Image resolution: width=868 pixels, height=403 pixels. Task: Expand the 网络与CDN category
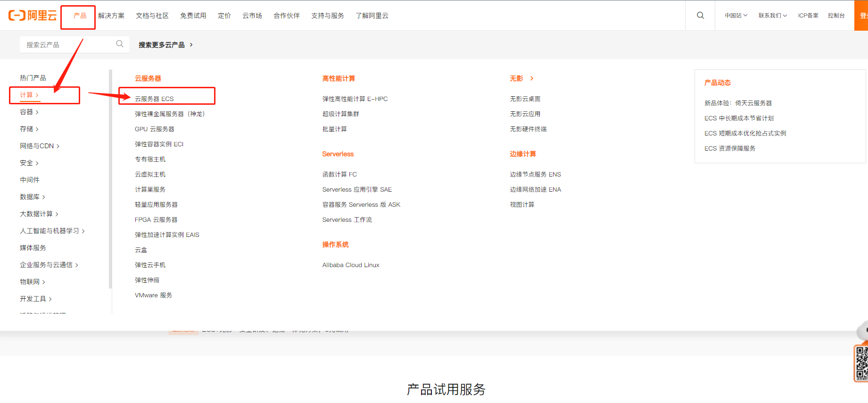(40, 146)
